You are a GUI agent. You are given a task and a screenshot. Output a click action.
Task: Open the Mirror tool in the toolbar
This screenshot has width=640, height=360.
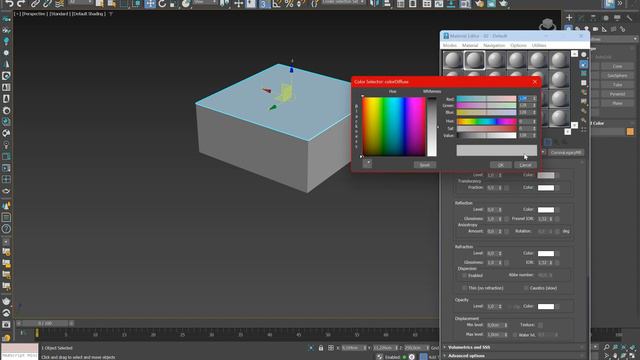375,4
